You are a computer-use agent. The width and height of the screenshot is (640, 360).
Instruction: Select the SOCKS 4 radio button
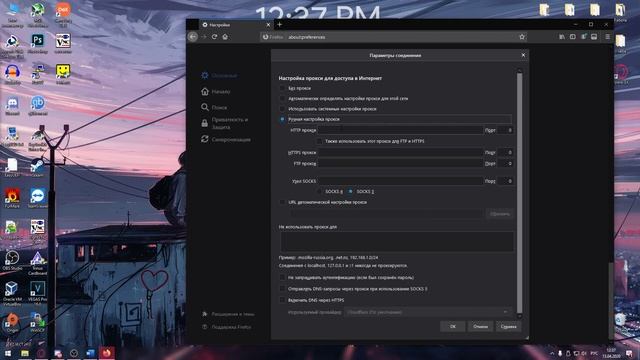pyautogui.click(x=319, y=191)
